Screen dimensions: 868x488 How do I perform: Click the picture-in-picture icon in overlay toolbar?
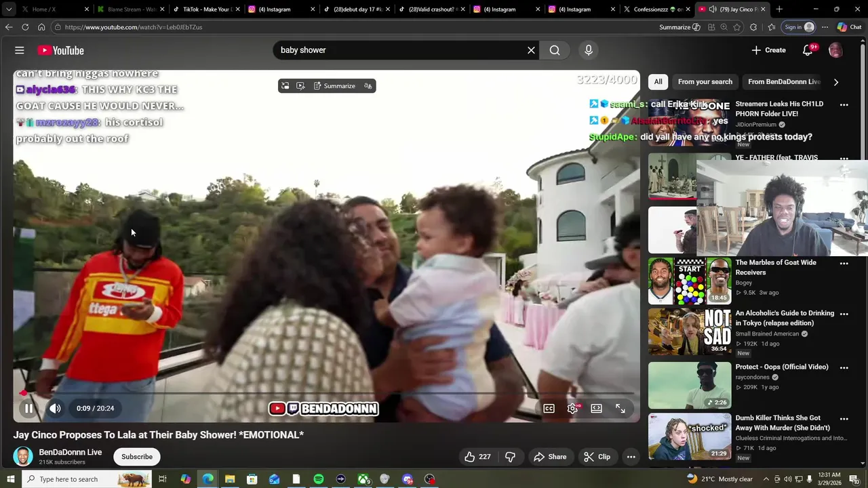[x=285, y=86]
